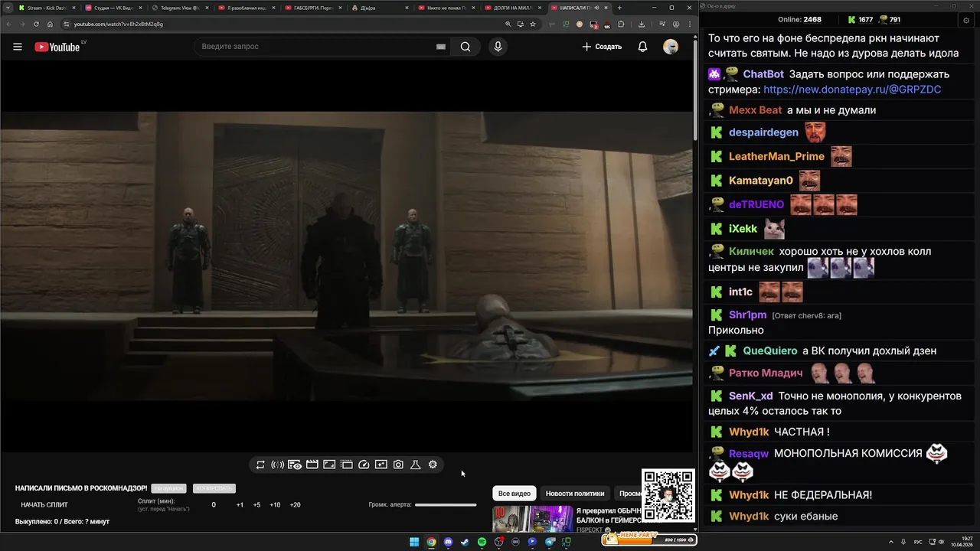This screenshot has height=551, width=980.
Task: Open a new browser tab with plus
Action: pos(620,8)
